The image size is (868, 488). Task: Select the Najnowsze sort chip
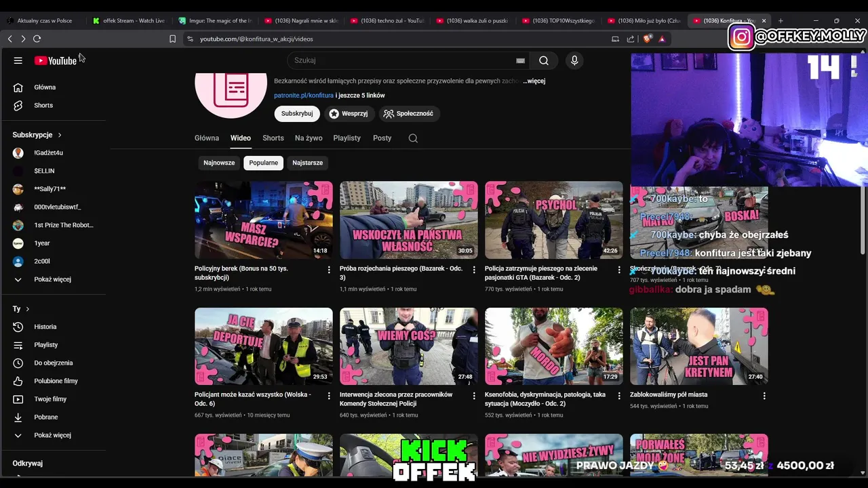tap(219, 163)
